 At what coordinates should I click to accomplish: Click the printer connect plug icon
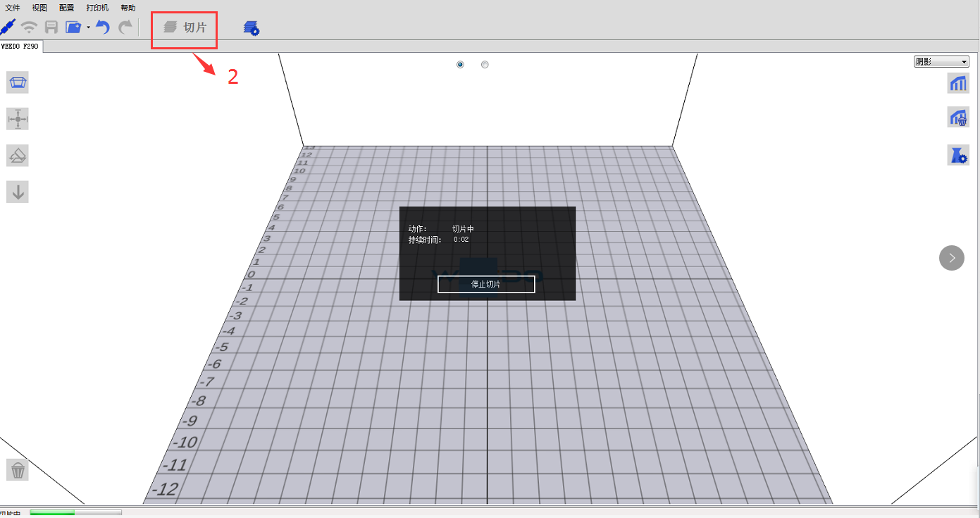pos(8,27)
